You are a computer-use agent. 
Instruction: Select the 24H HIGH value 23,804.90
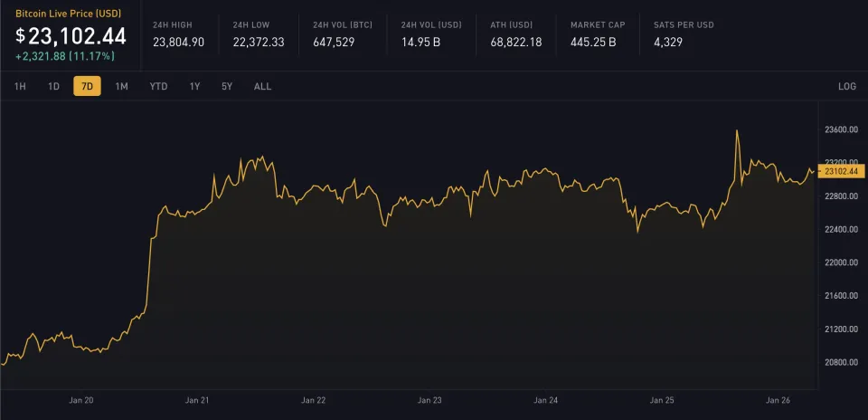[178, 42]
